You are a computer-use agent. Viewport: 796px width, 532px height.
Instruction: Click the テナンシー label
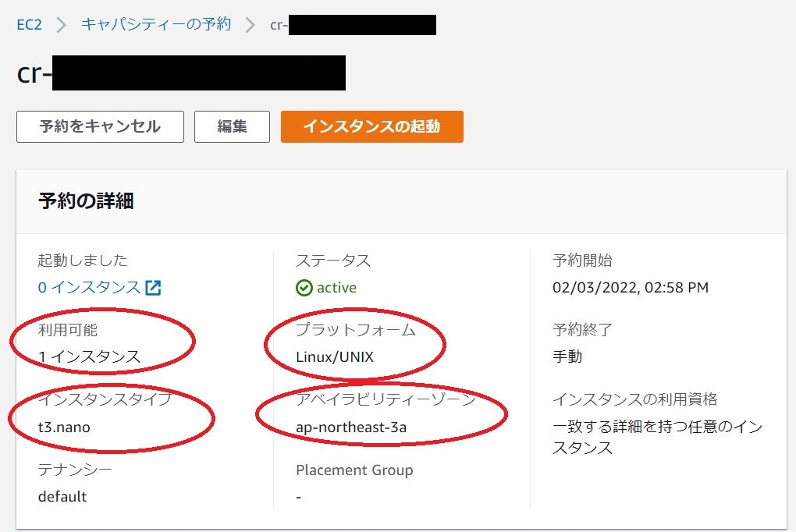point(75,470)
